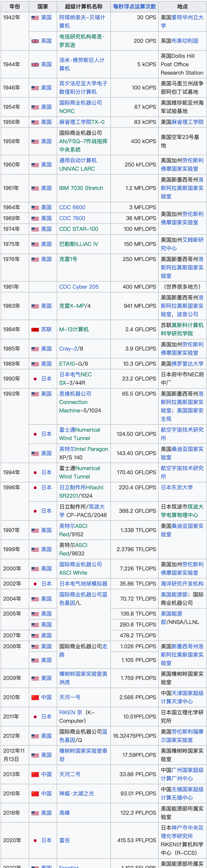Click the Japan flag beside 富岳
This screenshot has height=868, width=207.
coord(35,841)
